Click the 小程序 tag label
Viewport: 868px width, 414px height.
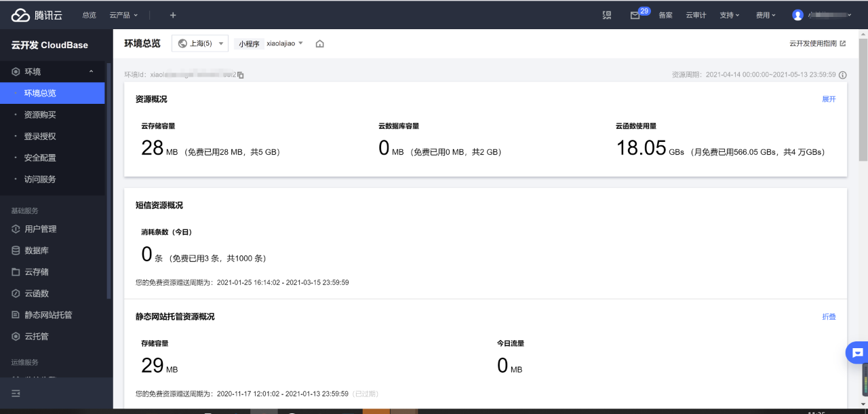249,44
